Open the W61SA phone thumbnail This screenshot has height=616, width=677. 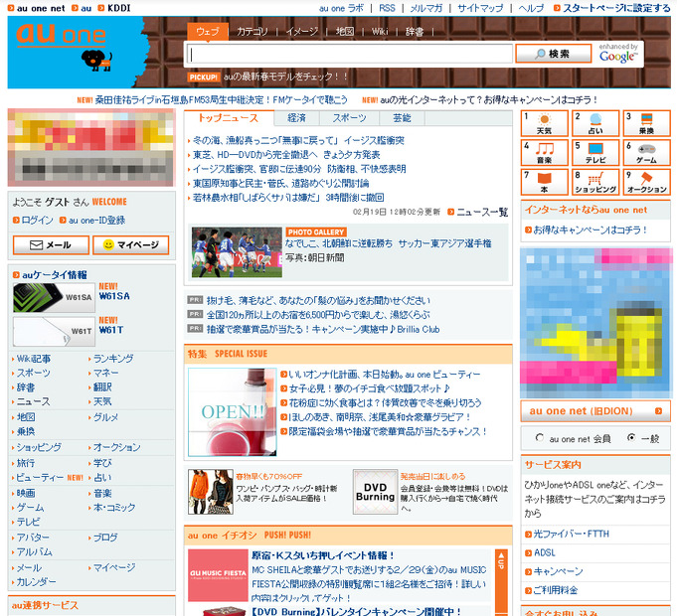pyautogui.click(x=40, y=296)
